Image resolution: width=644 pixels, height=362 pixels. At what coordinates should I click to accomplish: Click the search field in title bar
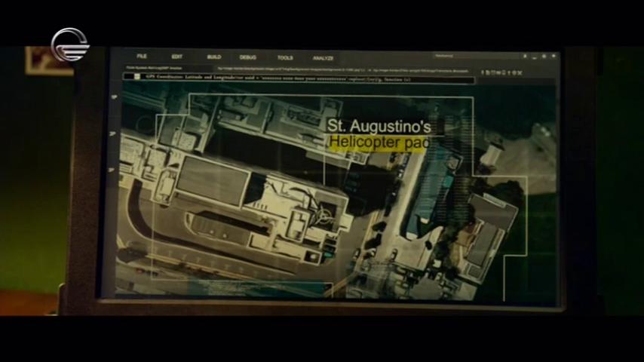[468, 56]
